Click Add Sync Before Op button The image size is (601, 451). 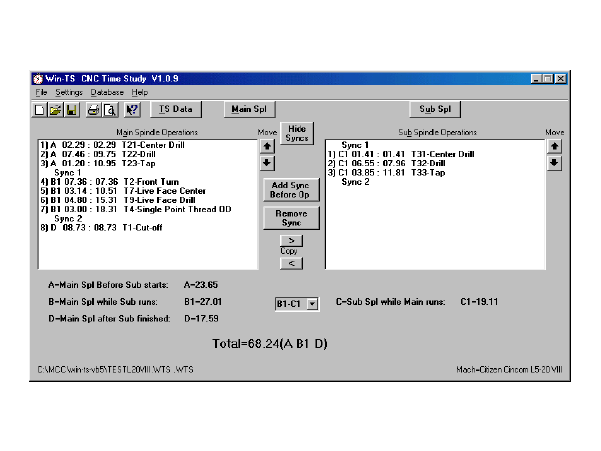click(x=291, y=189)
